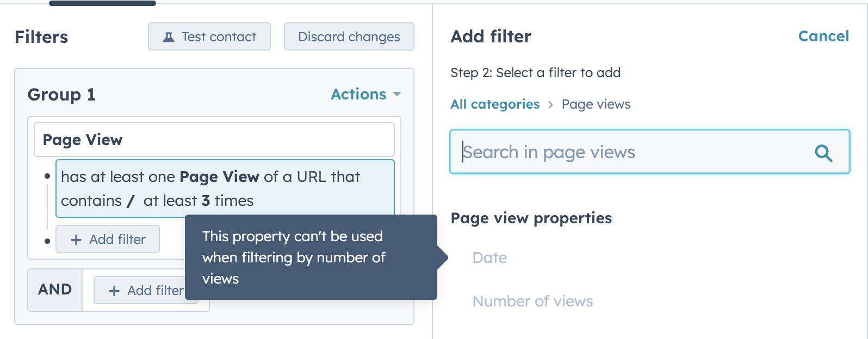This screenshot has height=339, width=868.
Task: Click the magnifier icon in the search bar
Action: pos(823,153)
